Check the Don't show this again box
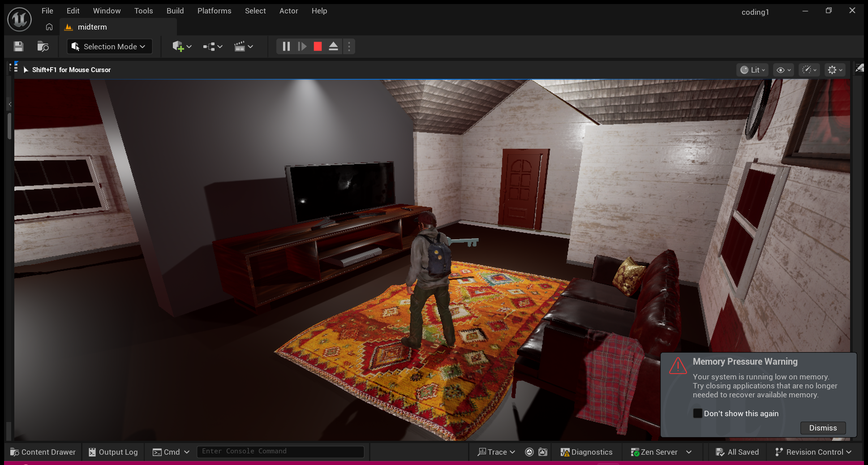Screen dimensions: 868x465 click(697, 413)
